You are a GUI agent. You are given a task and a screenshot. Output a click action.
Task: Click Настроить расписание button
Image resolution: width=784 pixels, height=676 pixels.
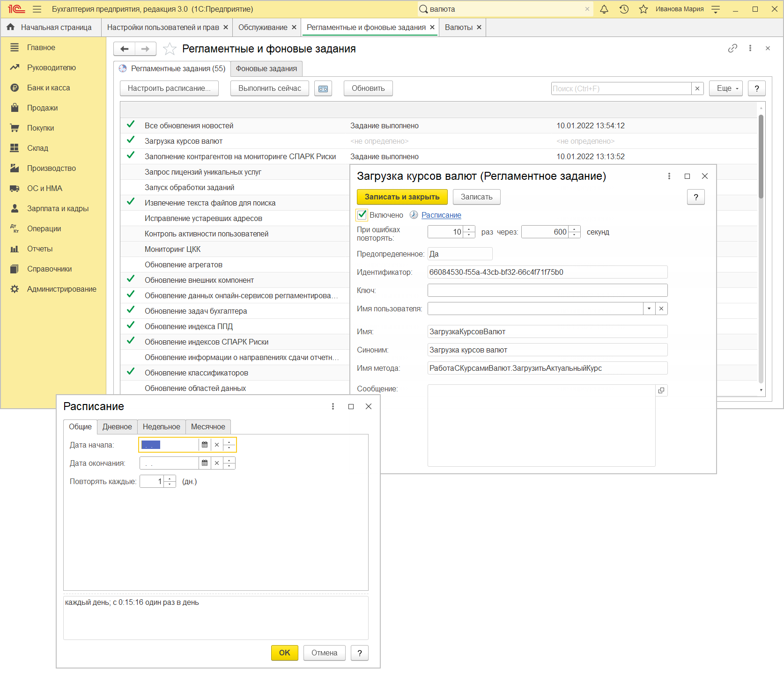pyautogui.click(x=169, y=88)
